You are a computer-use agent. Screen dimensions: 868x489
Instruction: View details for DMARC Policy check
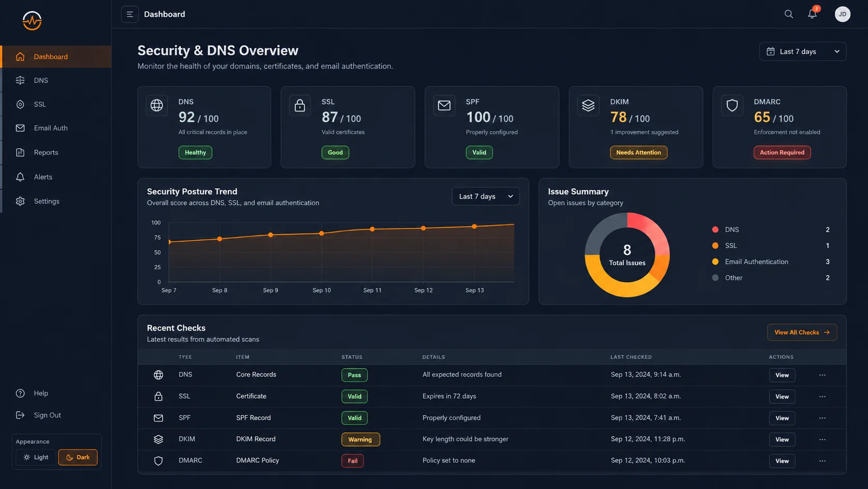point(782,461)
